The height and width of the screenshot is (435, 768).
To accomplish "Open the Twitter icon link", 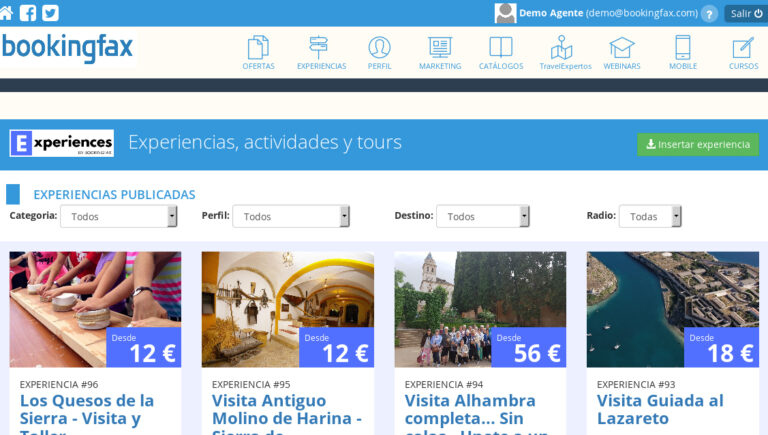I will 50,13.
